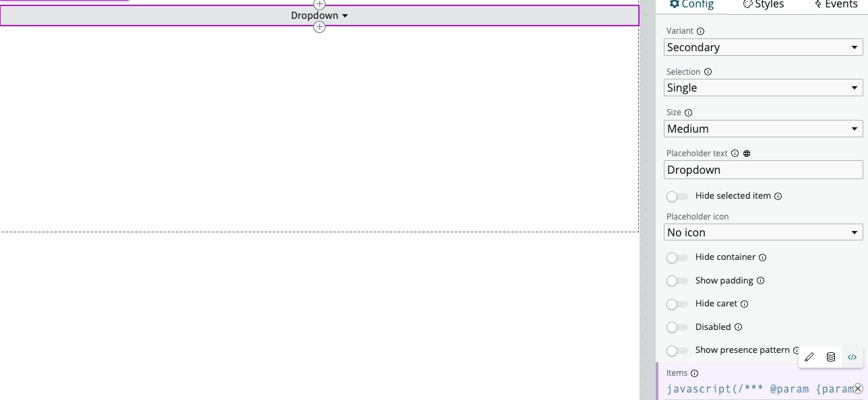Clear the Items javascript value with X icon
Screen dimensions: 868x400
click(858, 389)
